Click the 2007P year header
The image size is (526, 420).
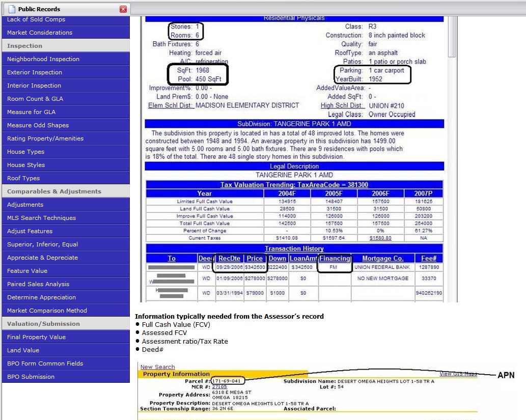[x=423, y=193]
